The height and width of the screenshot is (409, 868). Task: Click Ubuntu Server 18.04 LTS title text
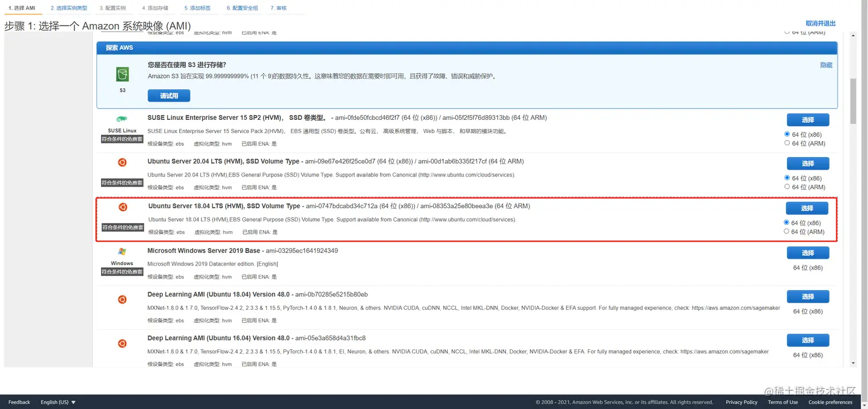(224, 206)
